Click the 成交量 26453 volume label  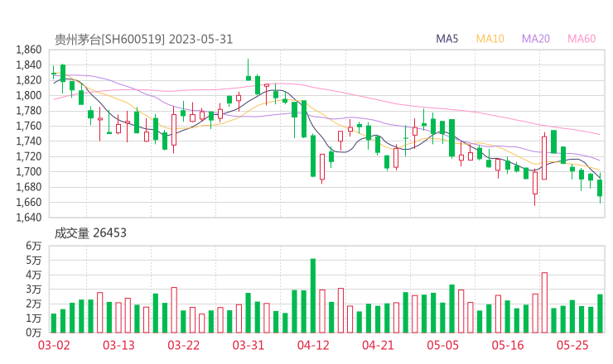(x=90, y=233)
